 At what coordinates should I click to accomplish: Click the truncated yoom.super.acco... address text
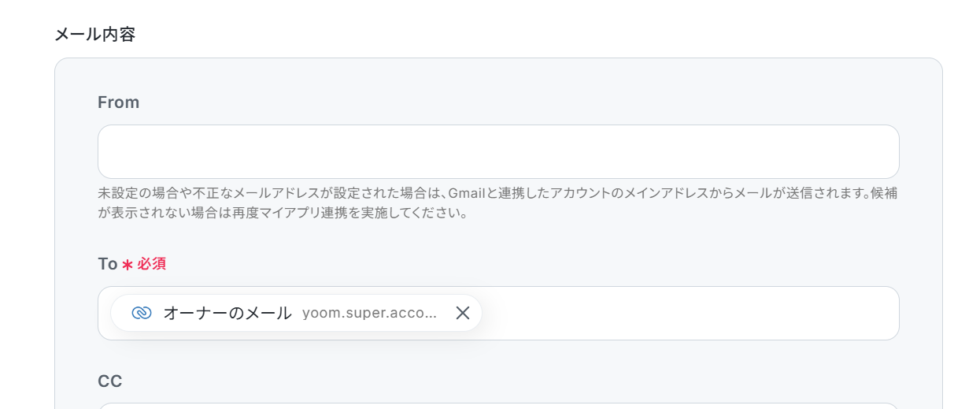coord(369,313)
